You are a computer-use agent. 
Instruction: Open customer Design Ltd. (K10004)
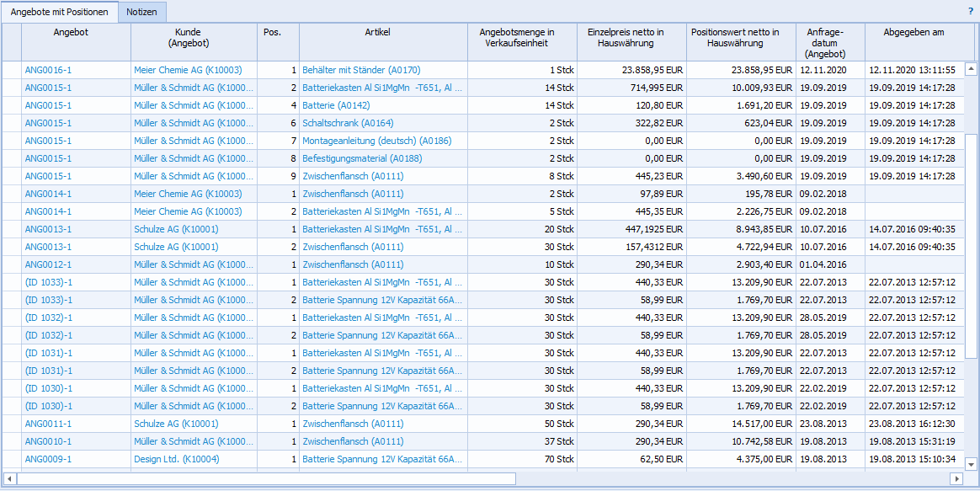(x=176, y=459)
